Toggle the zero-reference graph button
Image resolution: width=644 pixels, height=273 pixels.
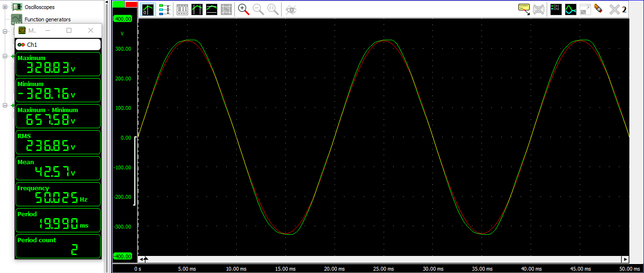tap(148, 9)
